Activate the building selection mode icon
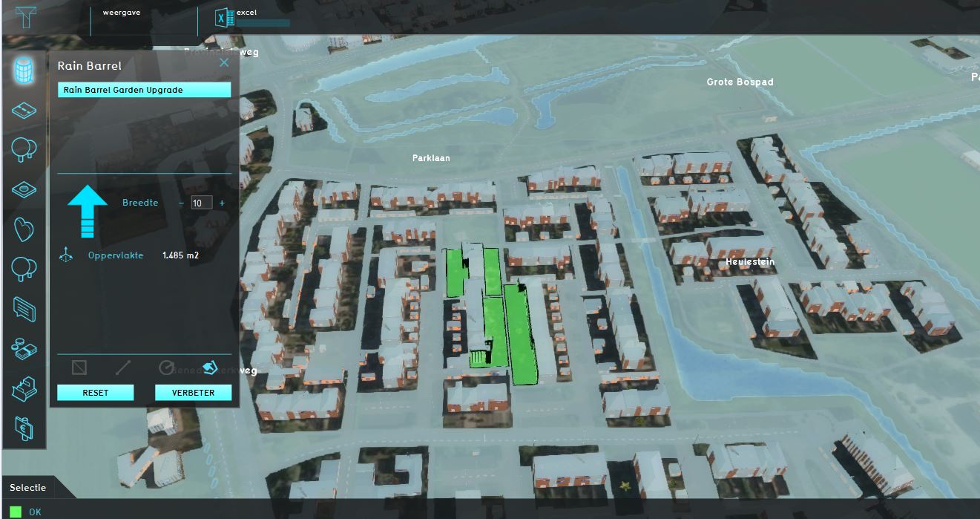The width and height of the screenshot is (980, 519). click(x=210, y=367)
